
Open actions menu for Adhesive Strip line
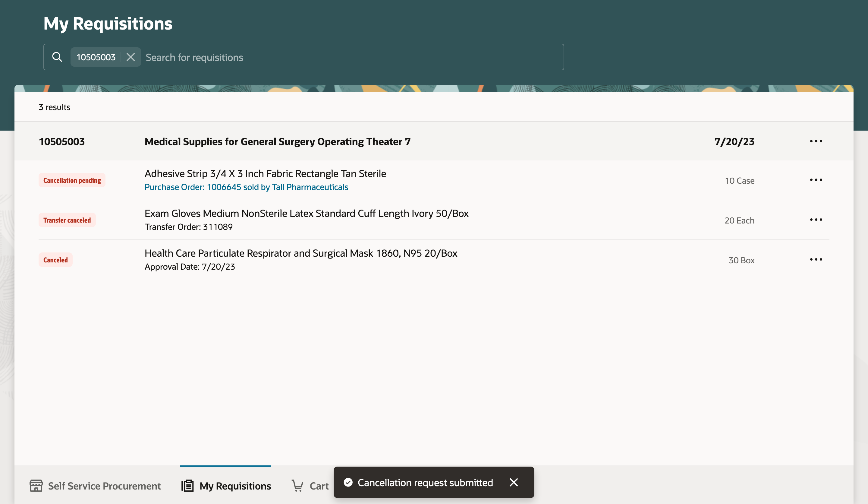pos(816,180)
